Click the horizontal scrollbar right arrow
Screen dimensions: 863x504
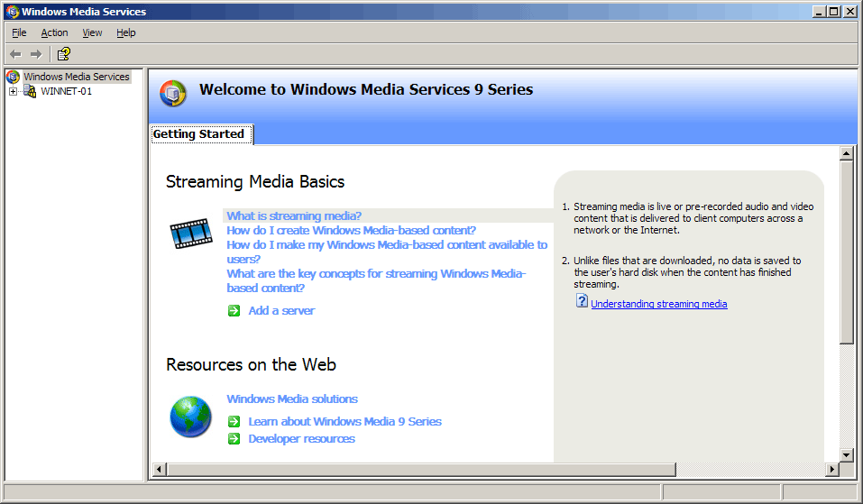[x=832, y=470]
